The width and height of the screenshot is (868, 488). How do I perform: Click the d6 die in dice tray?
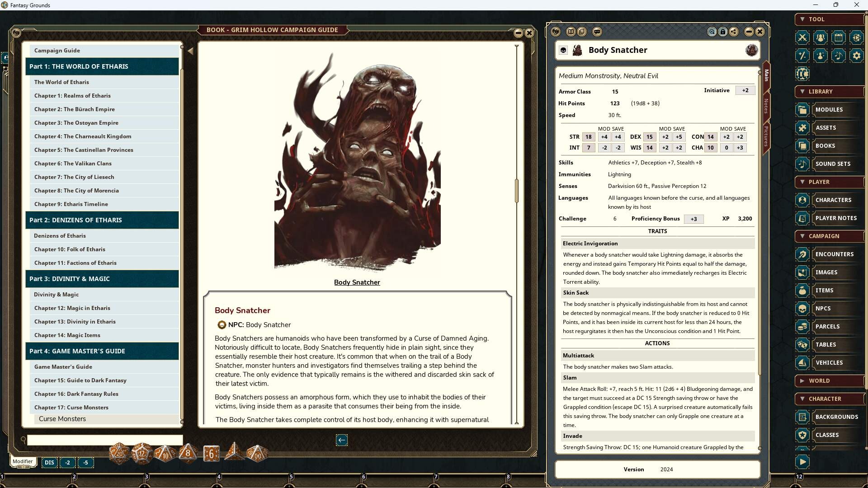[211, 453]
